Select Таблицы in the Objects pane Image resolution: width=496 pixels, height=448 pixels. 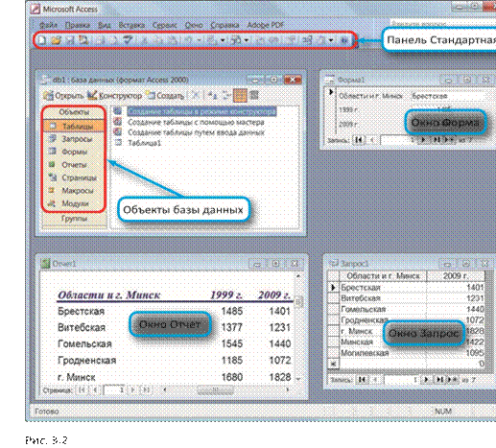(74, 126)
